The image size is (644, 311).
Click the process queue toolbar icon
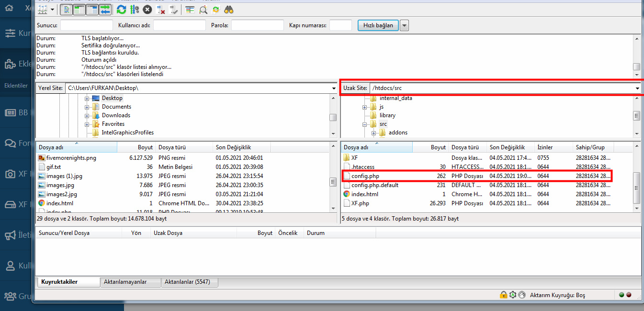click(135, 10)
